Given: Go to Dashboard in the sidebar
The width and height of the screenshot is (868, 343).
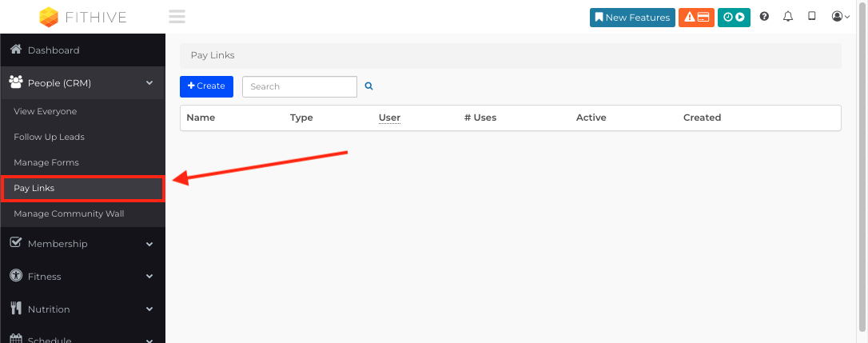Looking at the screenshot, I should click(x=54, y=50).
